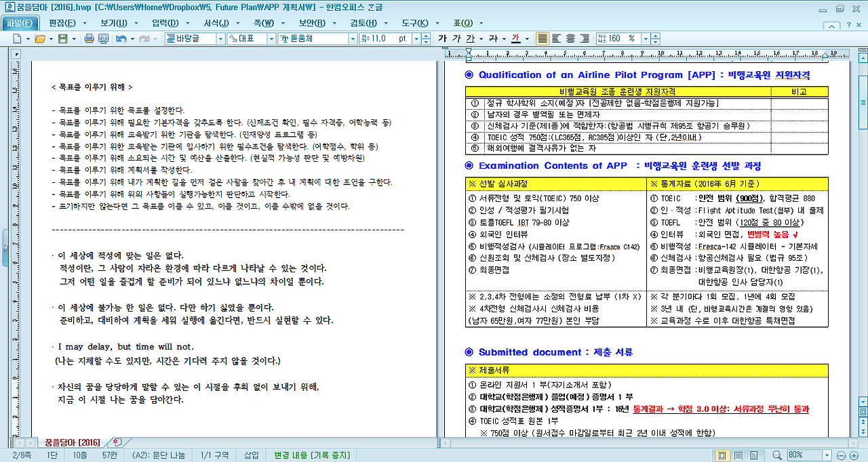Image resolution: width=868 pixels, height=462 pixels.
Task: Click 변경 내용 [기록 중지] status item
Action: [311, 455]
